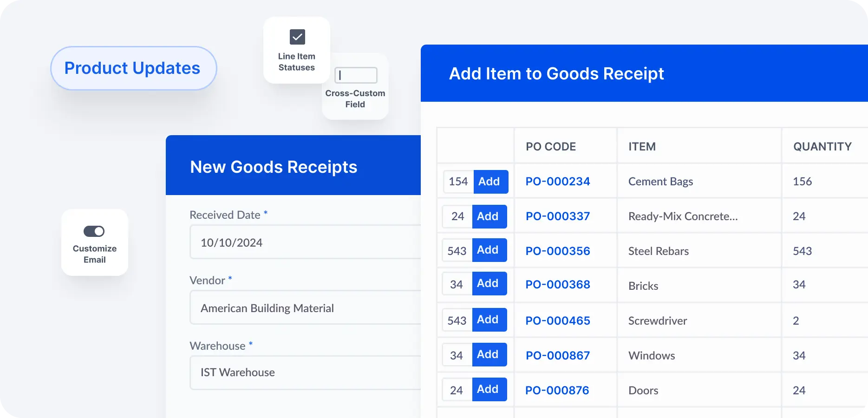Edit the 154 quantity box for Cement Bags
Screen dimensions: 868x418
(458, 182)
